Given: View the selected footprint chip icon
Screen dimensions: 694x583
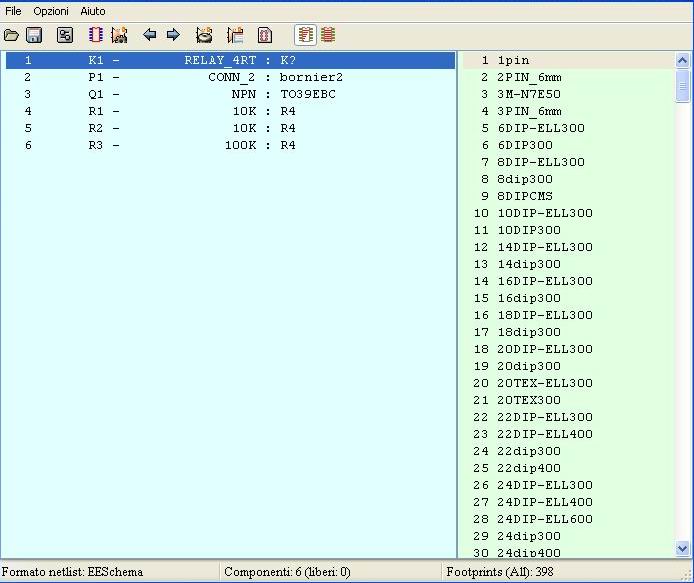Looking at the screenshot, I should [x=96, y=35].
